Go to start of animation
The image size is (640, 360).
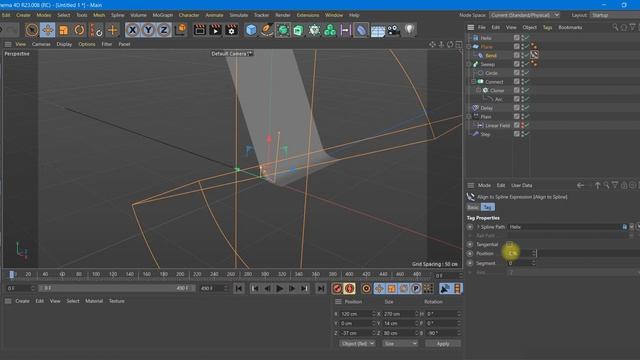(239, 289)
